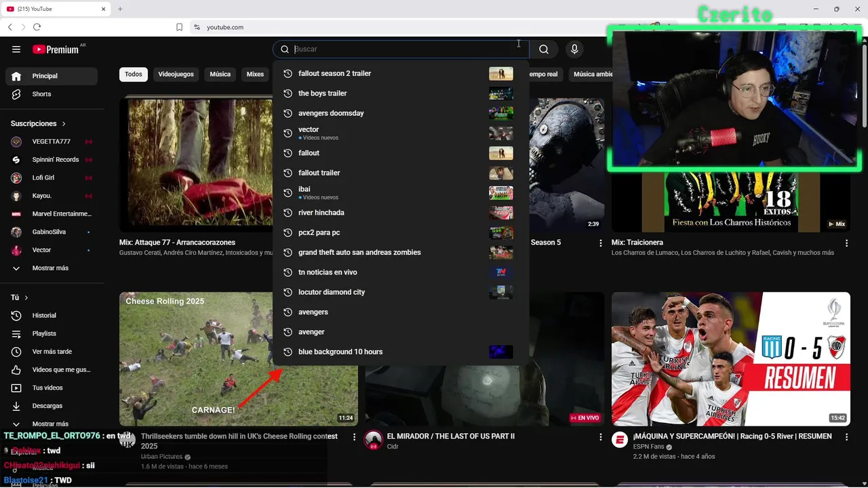Expand the Tú section header

coord(20,298)
